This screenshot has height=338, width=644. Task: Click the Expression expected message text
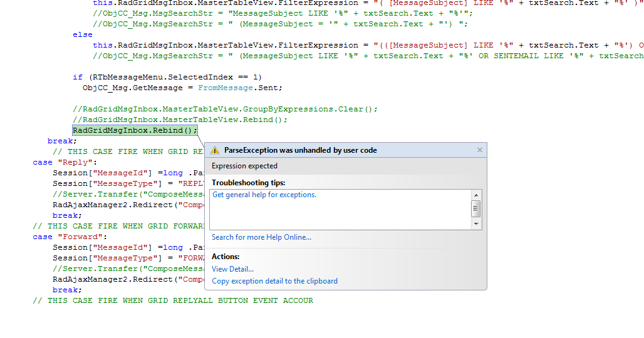point(244,166)
